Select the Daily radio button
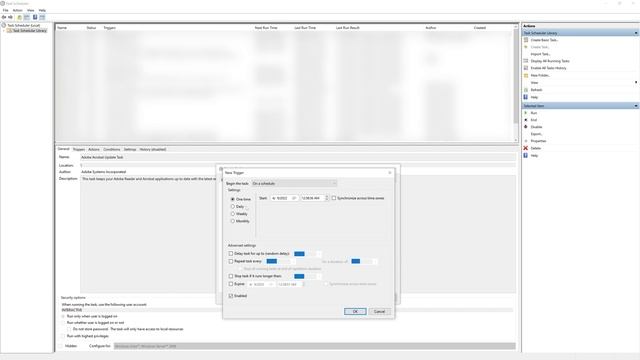640x360 pixels. (x=233, y=207)
